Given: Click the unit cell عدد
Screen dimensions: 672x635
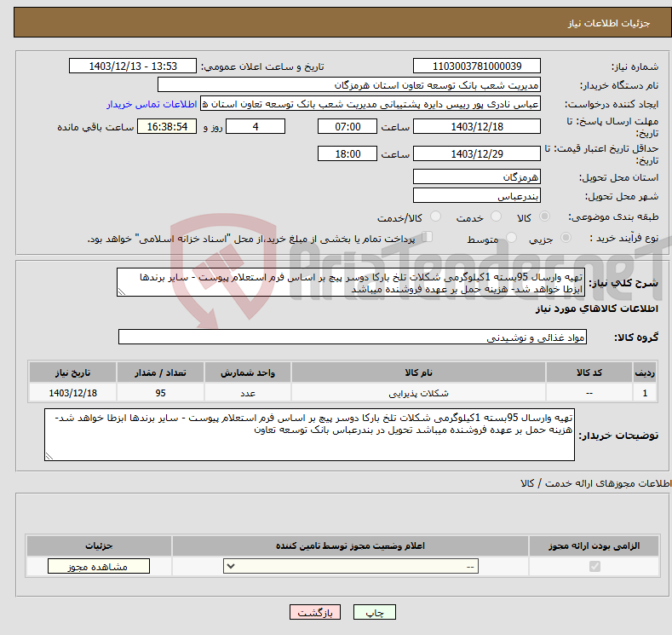Looking at the screenshot, I should tap(248, 393).
